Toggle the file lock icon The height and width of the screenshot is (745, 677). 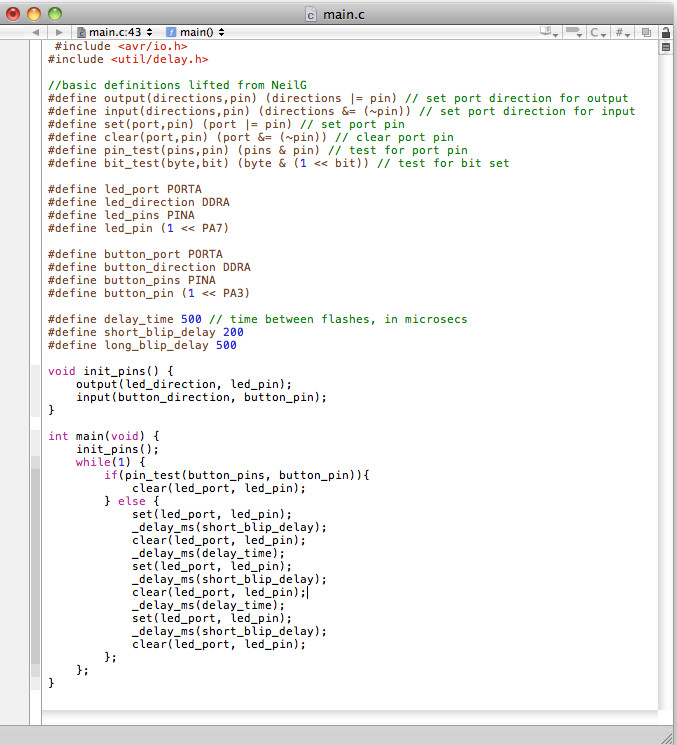pyautogui.click(x=666, y=32)
